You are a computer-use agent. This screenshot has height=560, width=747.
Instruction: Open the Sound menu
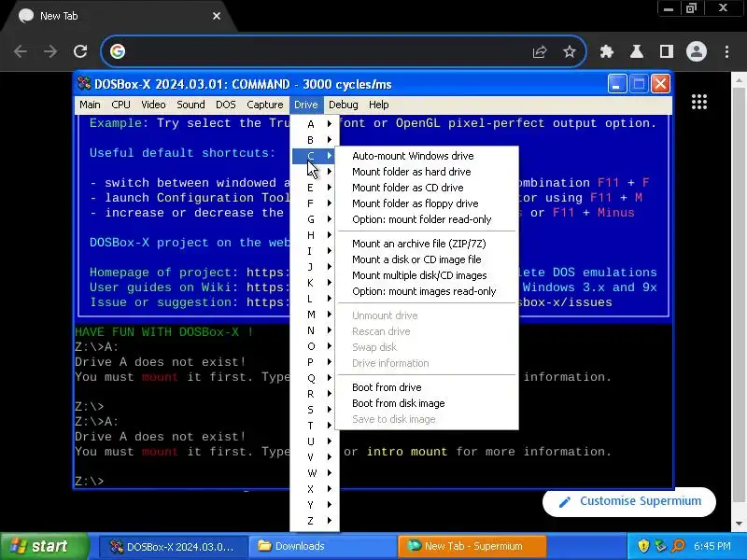point(190,105)
